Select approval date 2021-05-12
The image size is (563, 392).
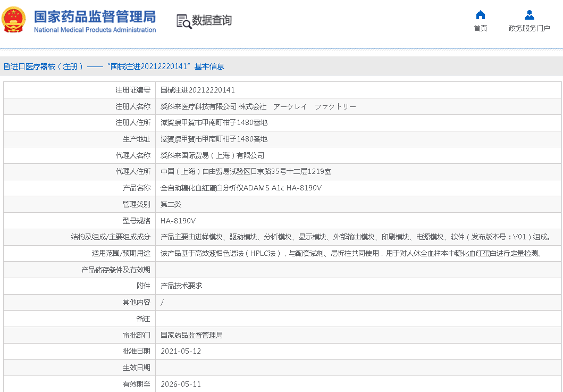coord(181,352)
